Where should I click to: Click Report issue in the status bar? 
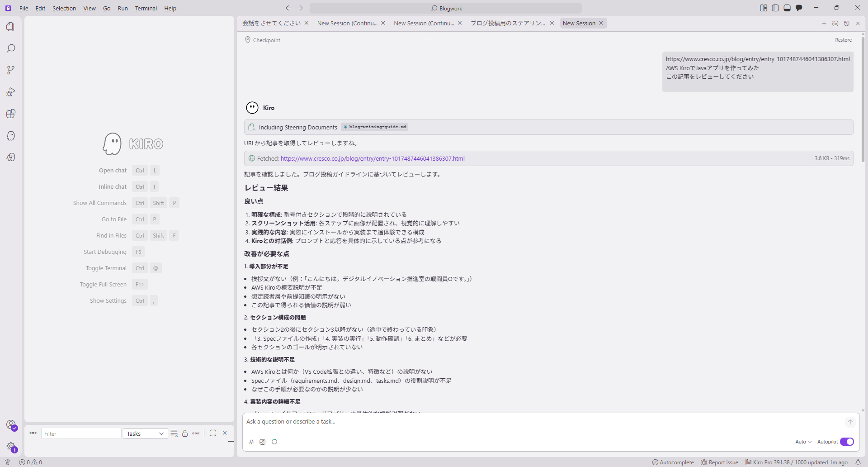[x=720, y=462]
